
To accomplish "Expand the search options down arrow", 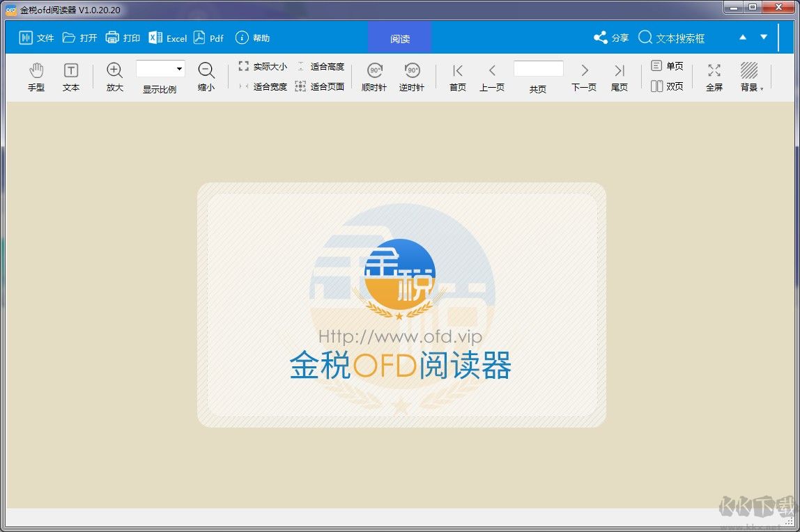I will click(763, 38).
